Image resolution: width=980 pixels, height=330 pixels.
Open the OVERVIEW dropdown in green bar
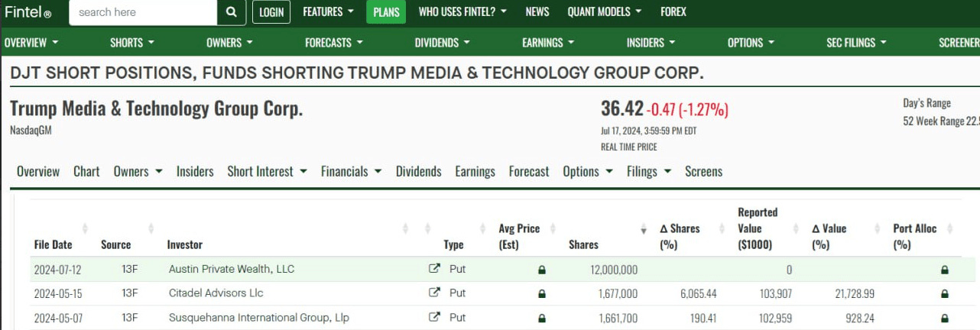pos(31,43)
